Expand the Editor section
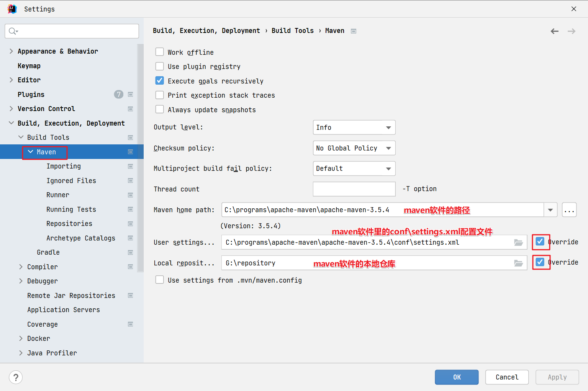This screenshot has width=588, height=391. [x=11, y=80]
